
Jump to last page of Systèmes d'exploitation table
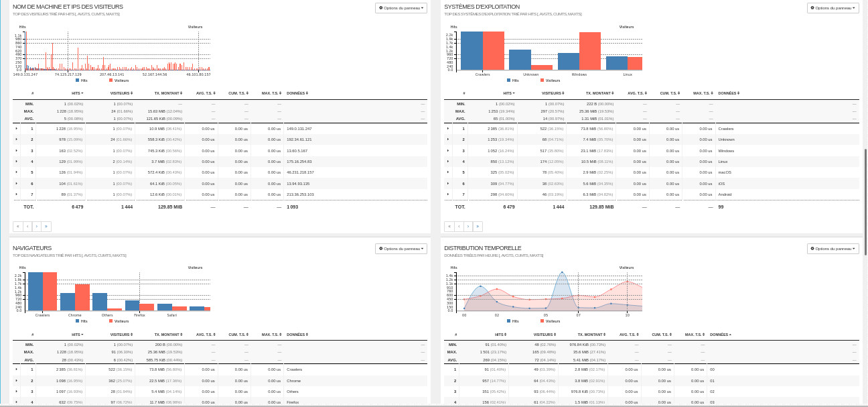click(478, 227)
